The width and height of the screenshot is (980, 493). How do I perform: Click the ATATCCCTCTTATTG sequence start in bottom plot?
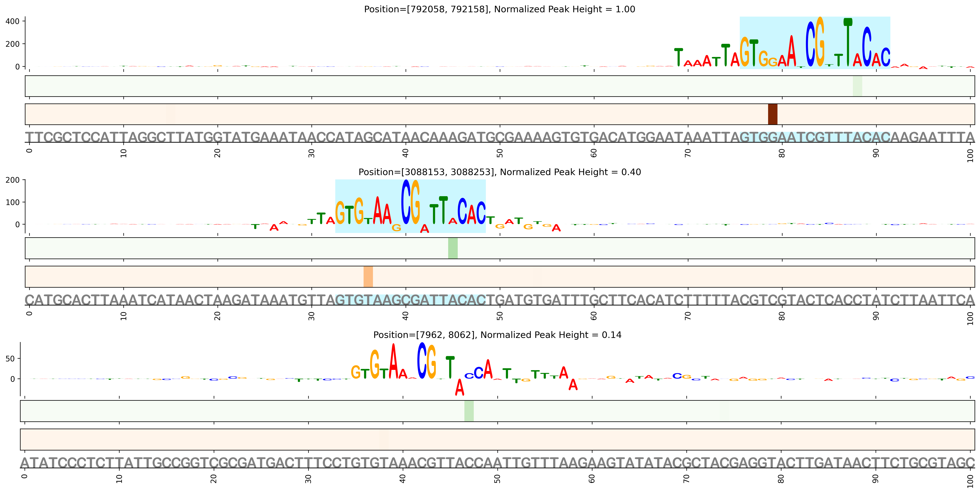(91, 463)
